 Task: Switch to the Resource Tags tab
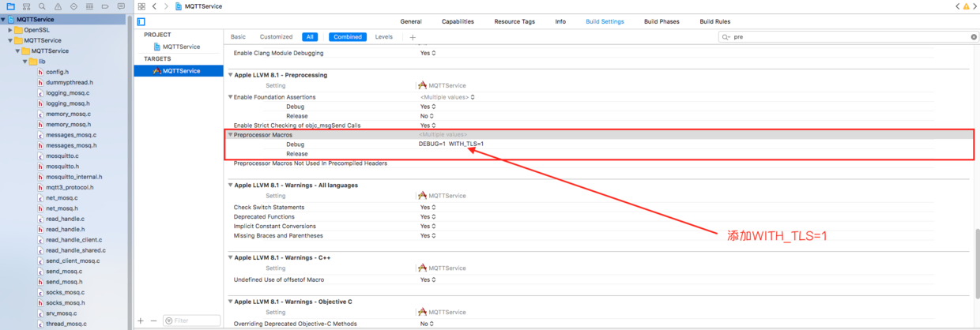514,22
